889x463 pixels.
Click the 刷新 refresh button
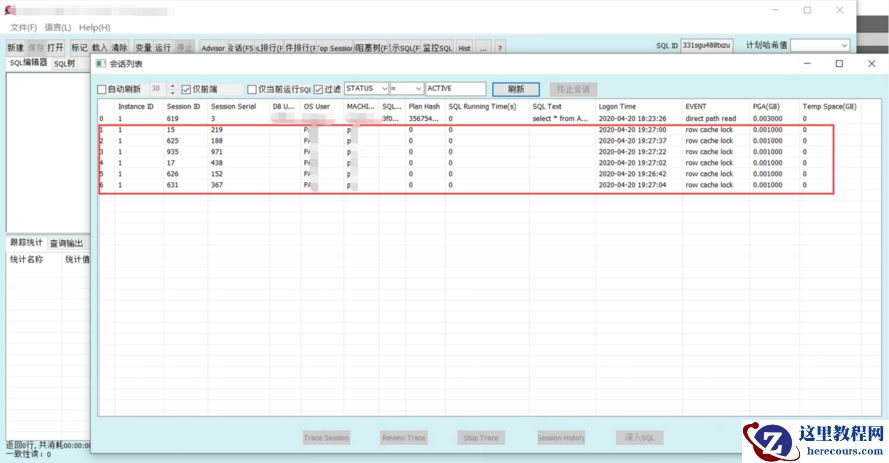click(x=516, y=89)
